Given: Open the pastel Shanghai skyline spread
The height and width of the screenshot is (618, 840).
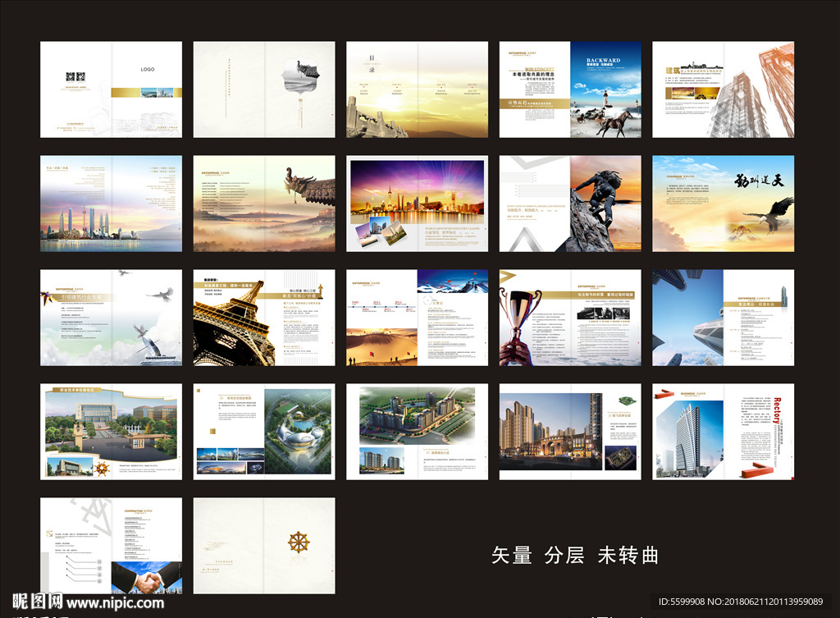Looking at the screenshot, I should click(x=111, y=204).
